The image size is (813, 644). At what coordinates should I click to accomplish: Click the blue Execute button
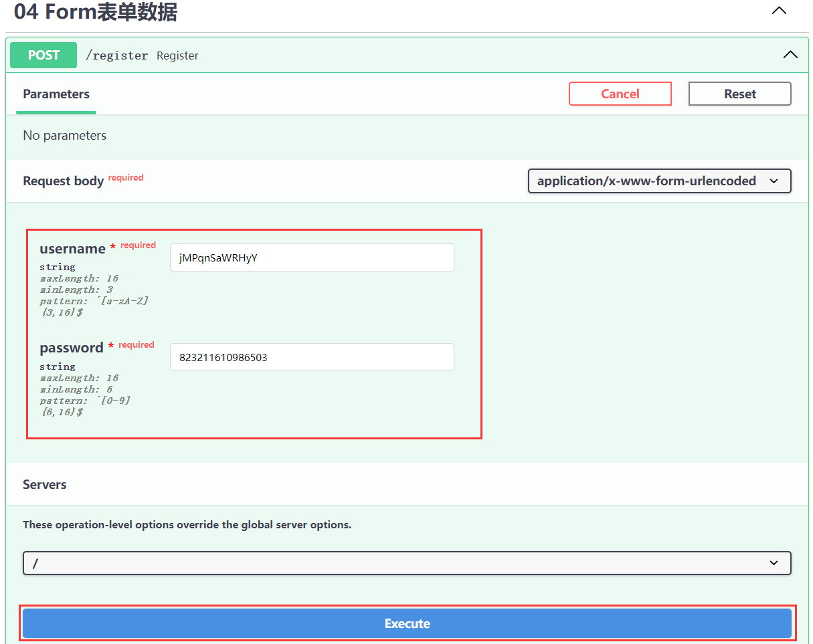[x=407, y=623]
